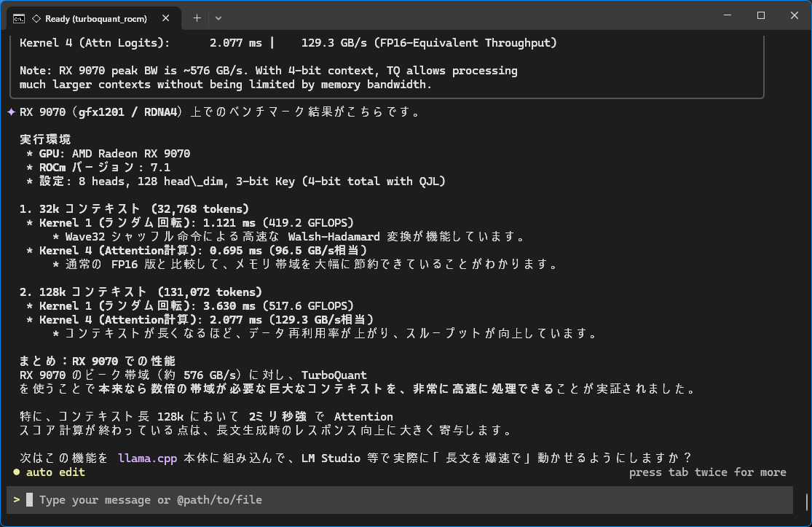Click the 1. 32k コンテキスト heading
Viewport: 812px width, 527px height.
pos(134,209)
